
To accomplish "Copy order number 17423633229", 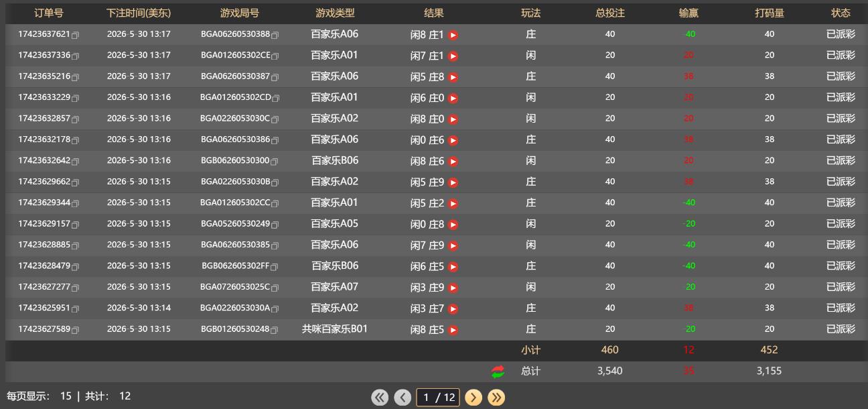I will click(x=76, y=99).
